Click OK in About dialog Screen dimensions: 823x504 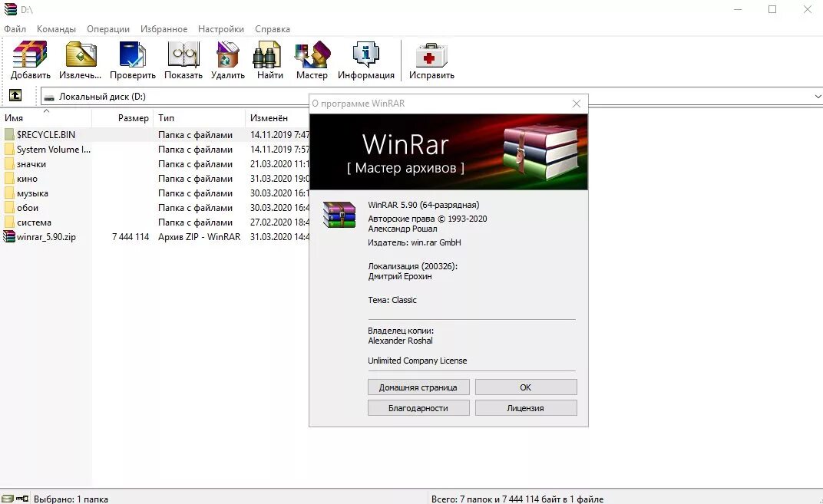pos(526,387)
